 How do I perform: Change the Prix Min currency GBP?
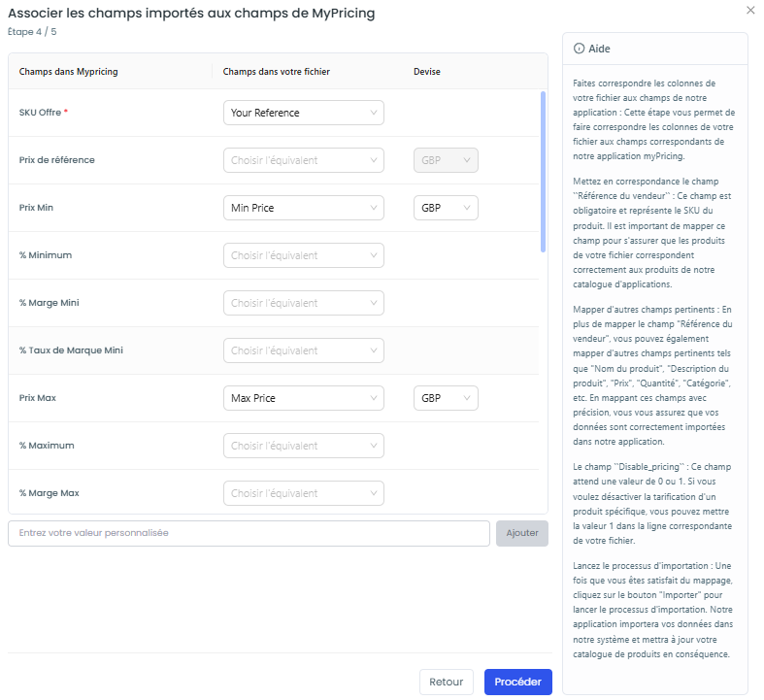coord(446,208)
